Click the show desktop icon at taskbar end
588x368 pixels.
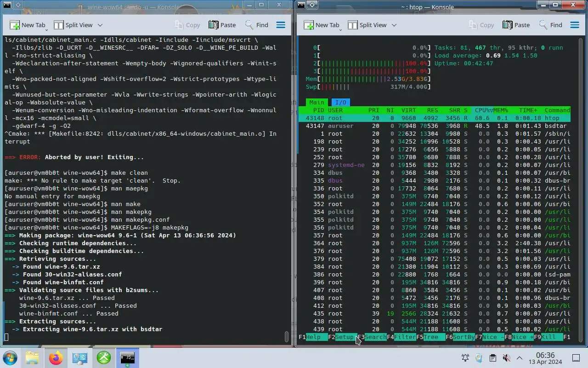pyautogui.click(x=576, y=358)
